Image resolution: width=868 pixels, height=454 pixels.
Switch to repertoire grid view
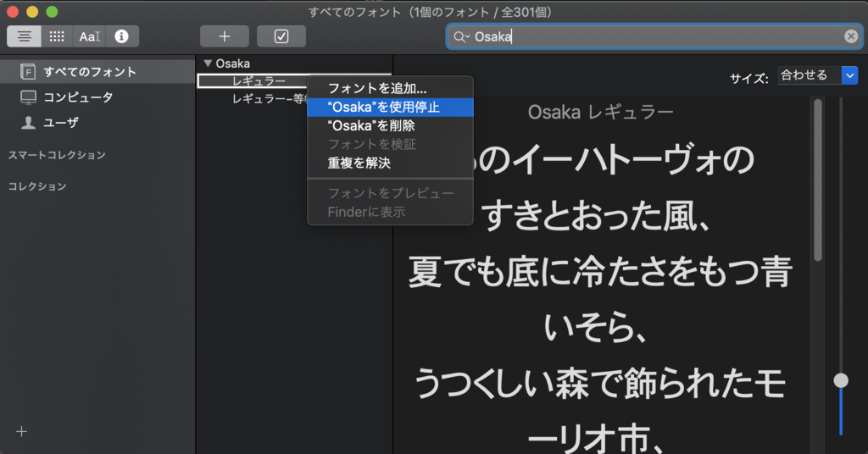pos(57,36)
